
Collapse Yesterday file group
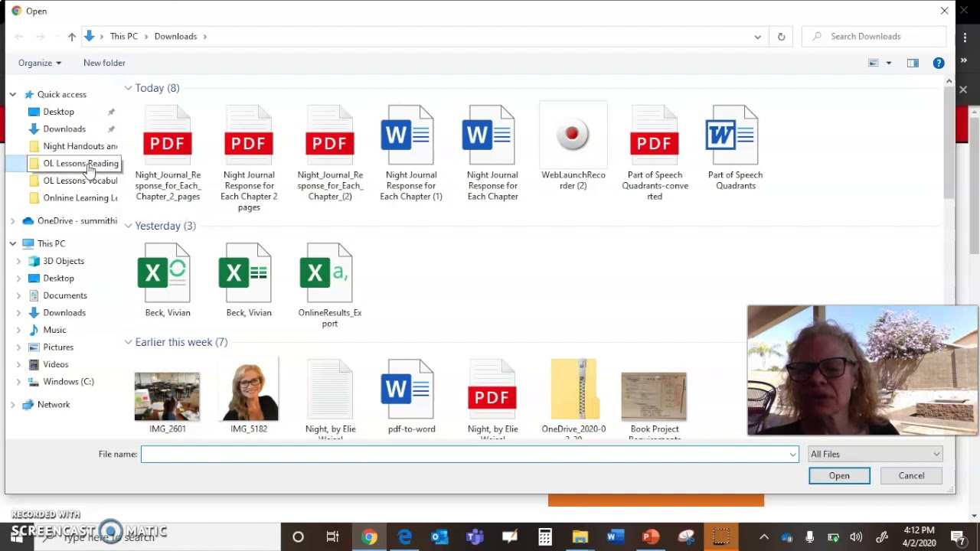coord(128,226)
